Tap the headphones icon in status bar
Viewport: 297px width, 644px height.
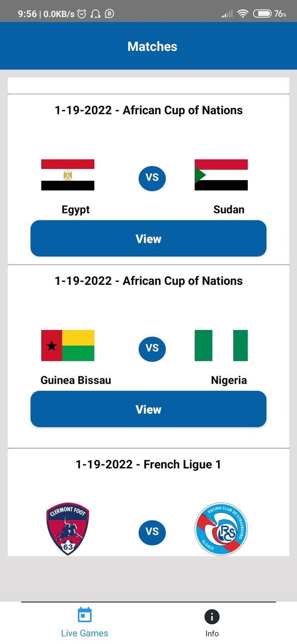(x=95, y=14)
